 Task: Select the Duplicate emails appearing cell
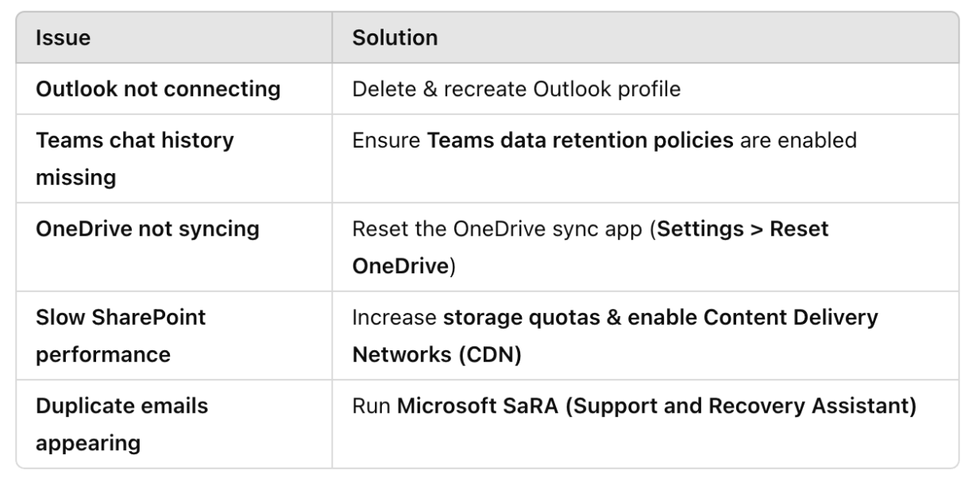[173, 424]
